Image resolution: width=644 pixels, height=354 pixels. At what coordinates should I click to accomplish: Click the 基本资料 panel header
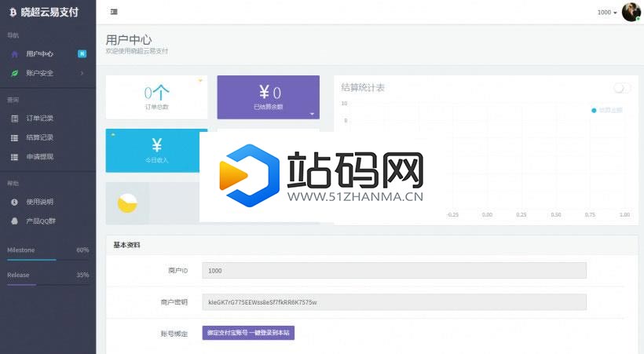pos(371,245)
